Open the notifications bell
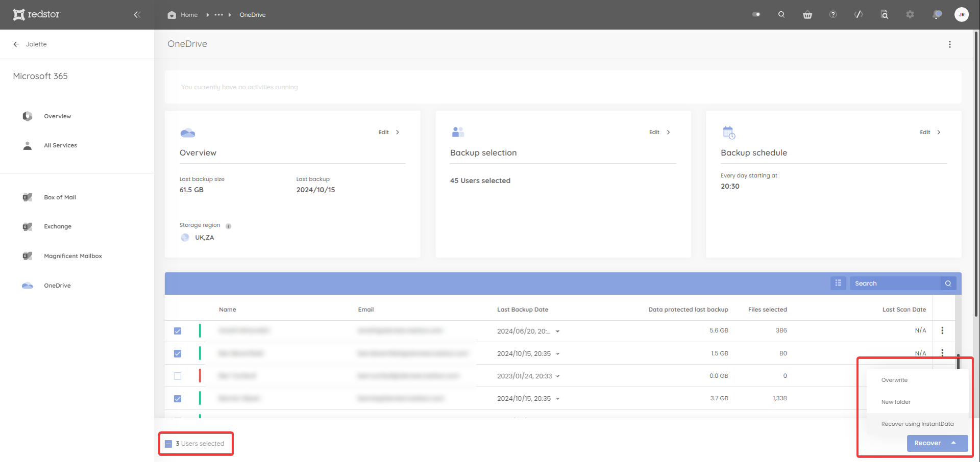 [x=937, y=14]
